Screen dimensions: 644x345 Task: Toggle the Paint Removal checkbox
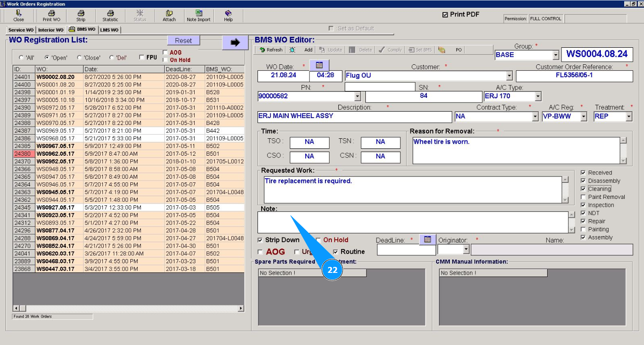[583, 197]
